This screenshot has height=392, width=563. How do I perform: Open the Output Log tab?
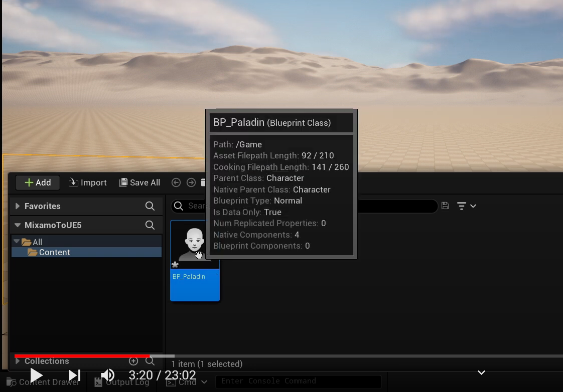tap(122, 382)
